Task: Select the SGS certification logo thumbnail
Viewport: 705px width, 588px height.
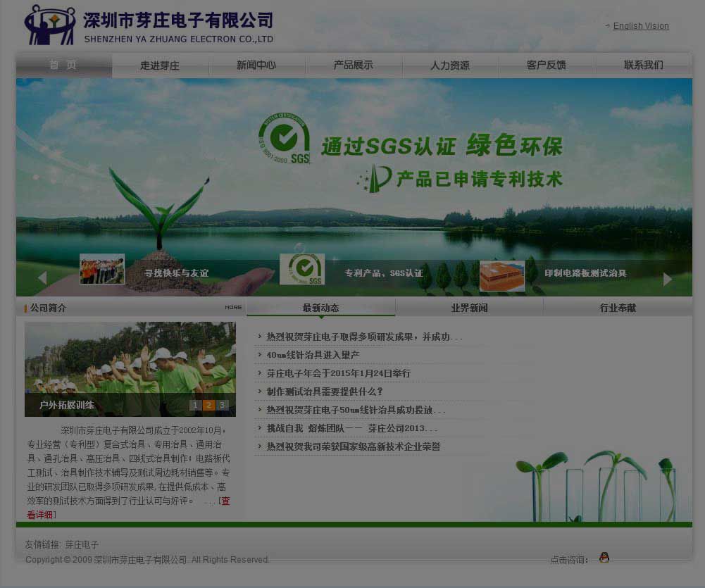Action: tap(302, 269)
